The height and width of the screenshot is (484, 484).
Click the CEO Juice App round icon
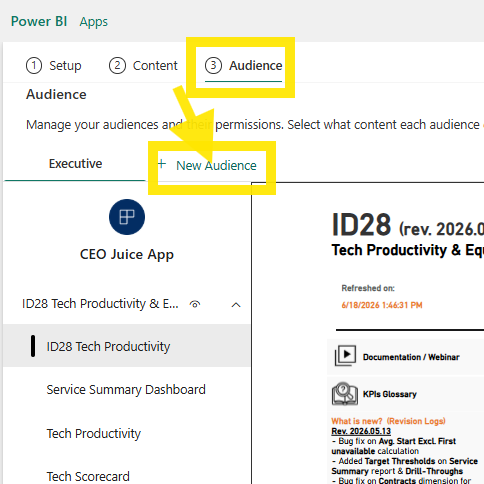(x=127, y=217)
